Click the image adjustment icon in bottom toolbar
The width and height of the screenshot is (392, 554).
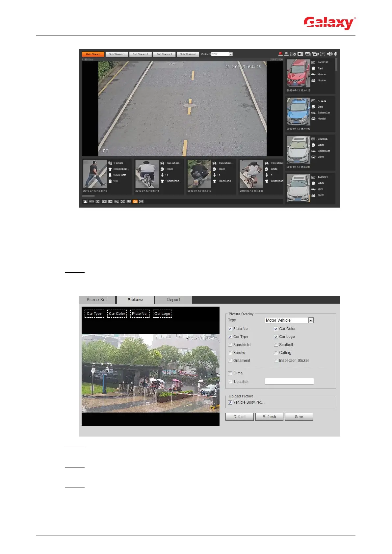coord(85,201)
